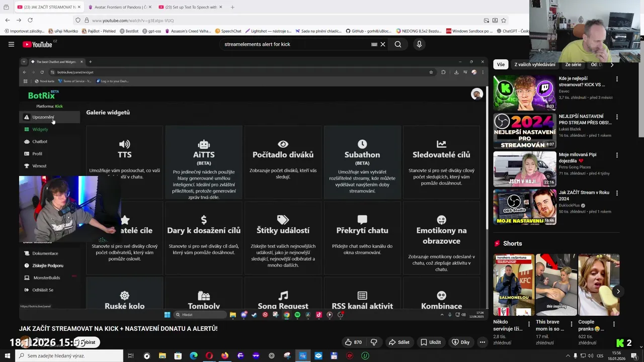Open the Někdo servíruje short
Screen dimensions: 644x362
[513, 285]
